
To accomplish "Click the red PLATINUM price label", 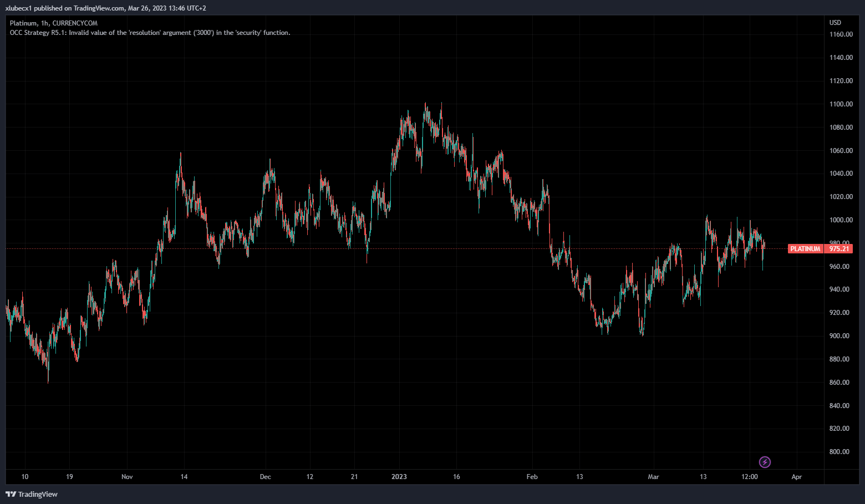I will [805, 249].
